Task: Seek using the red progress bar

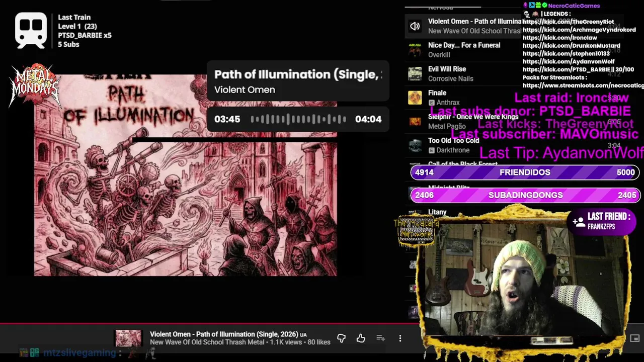Action: click(210, 323)
